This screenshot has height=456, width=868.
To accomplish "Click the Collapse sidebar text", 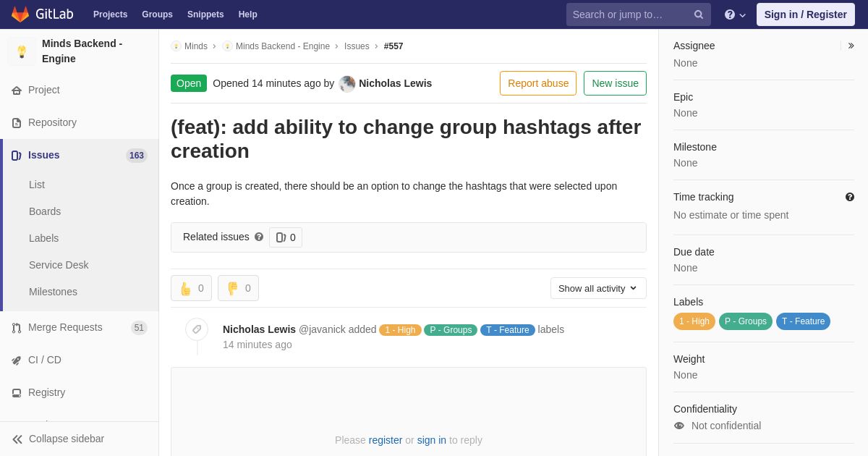I will (67, 439).
